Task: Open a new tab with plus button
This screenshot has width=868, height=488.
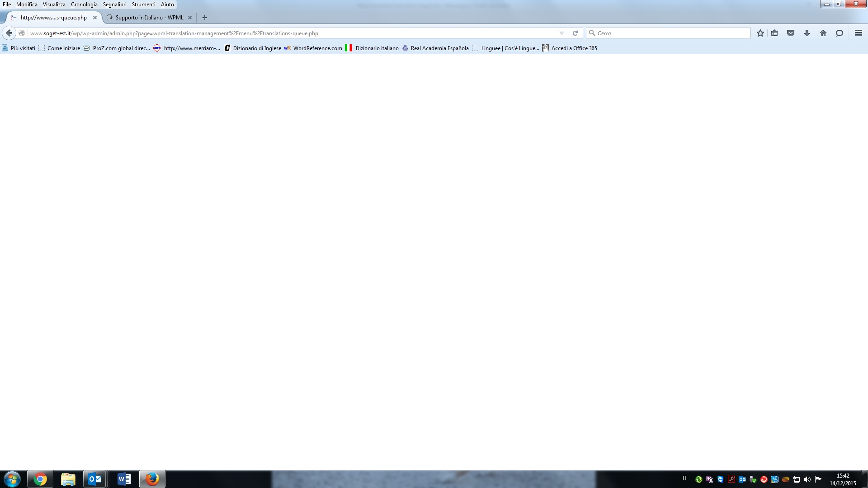Action: [x=205, y=18]
